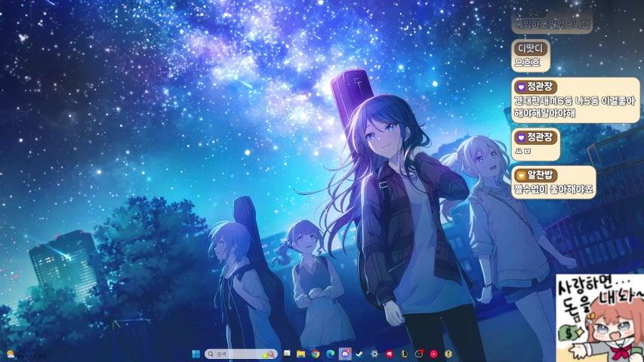Image resolution: width=644 pixels, height=362 pixels.
Task: Click the donation cartoon image with cash
Action: pos(599,318)
